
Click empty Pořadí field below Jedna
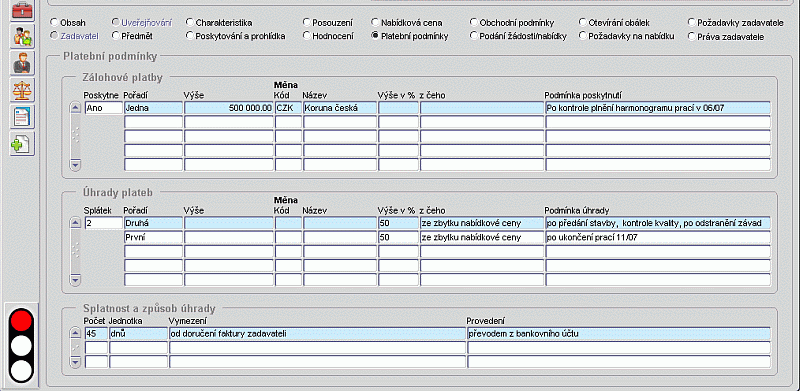[x=153, y=122]
